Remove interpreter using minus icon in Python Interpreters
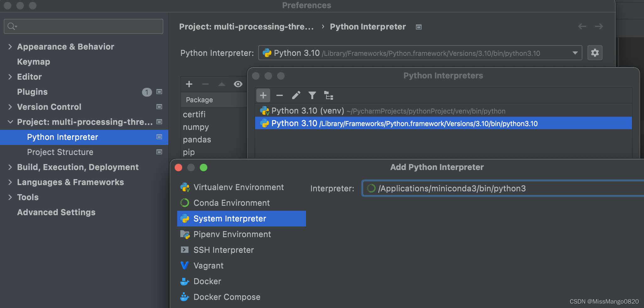 tap(280, 95)
